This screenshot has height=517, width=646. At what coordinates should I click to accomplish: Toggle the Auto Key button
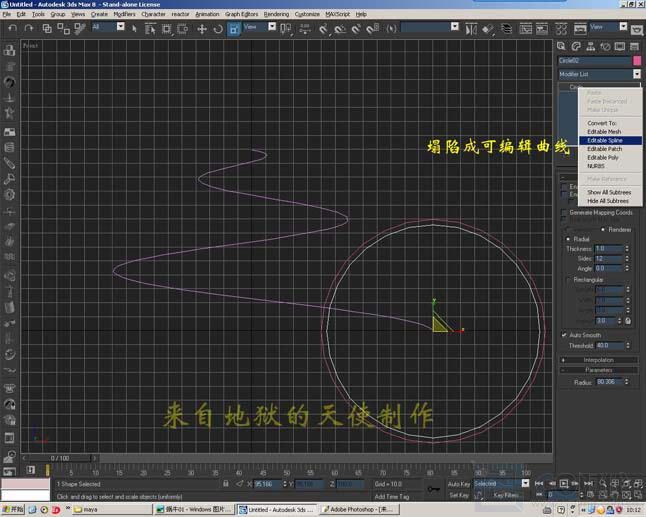[459, 484]
